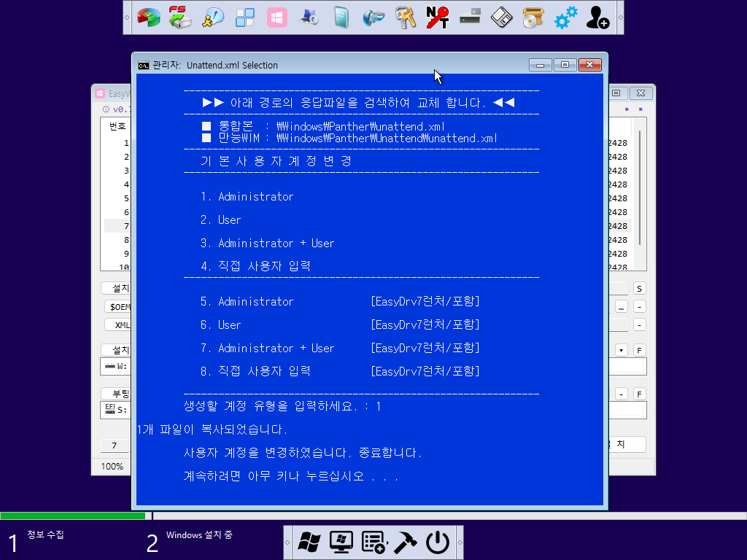
Task: Click option '1. Administrator' text in console
Action: (x=247, y=197)
